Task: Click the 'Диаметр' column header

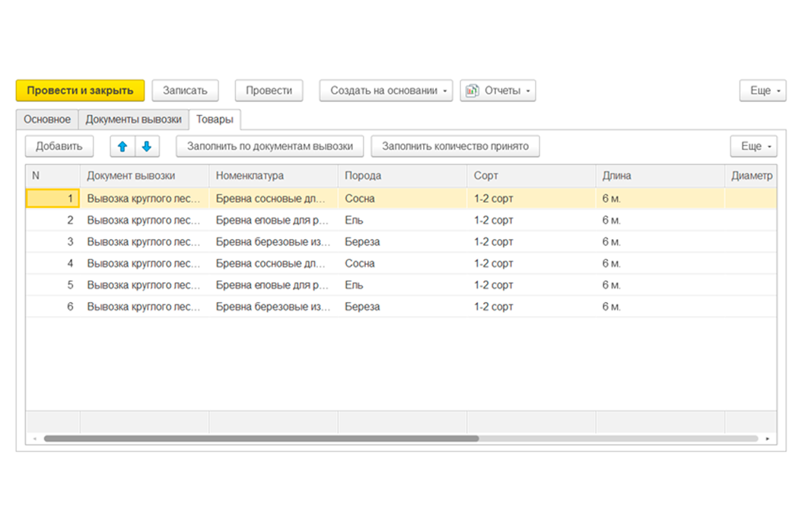Action: [x=751, y=176]
